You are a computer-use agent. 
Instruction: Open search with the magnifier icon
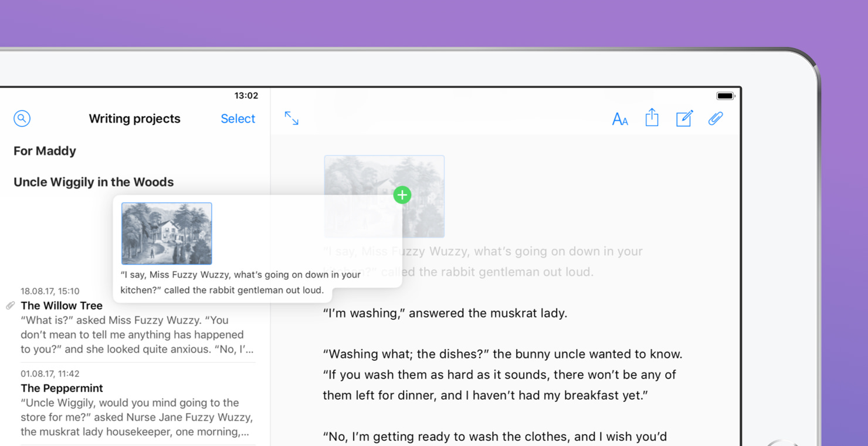[22, 119]
